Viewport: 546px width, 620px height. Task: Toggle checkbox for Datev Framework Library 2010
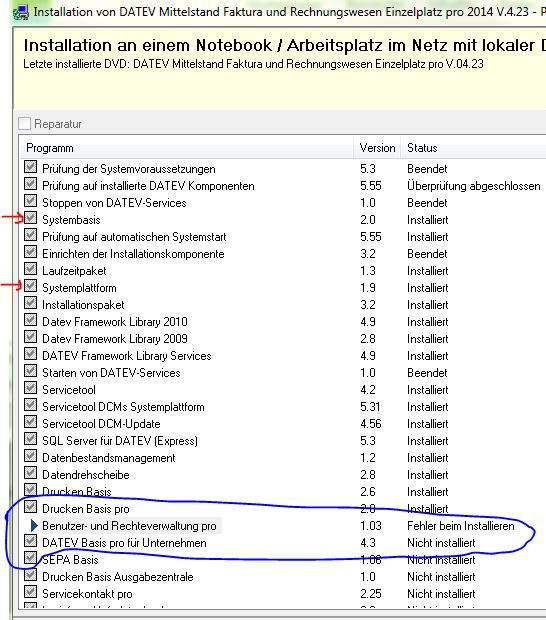click(x=30, y=320)
